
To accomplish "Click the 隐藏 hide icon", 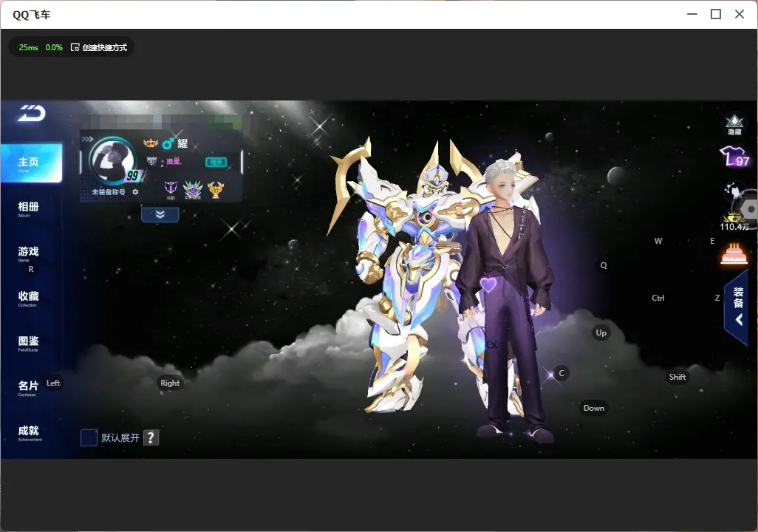I will click(x=734, y=125).
